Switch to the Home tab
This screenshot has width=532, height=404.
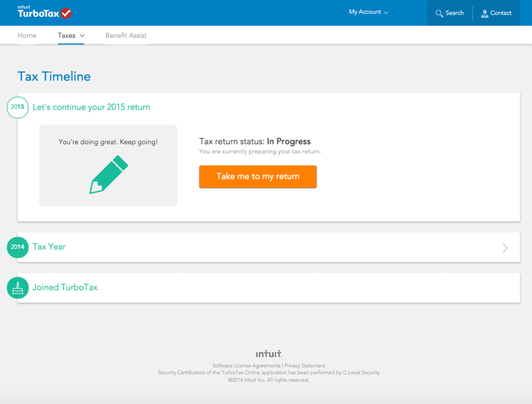(x=26, y=35)
